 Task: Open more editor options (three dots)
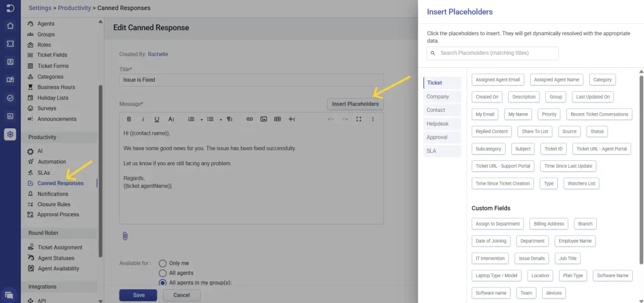click(x=373, y=119)
